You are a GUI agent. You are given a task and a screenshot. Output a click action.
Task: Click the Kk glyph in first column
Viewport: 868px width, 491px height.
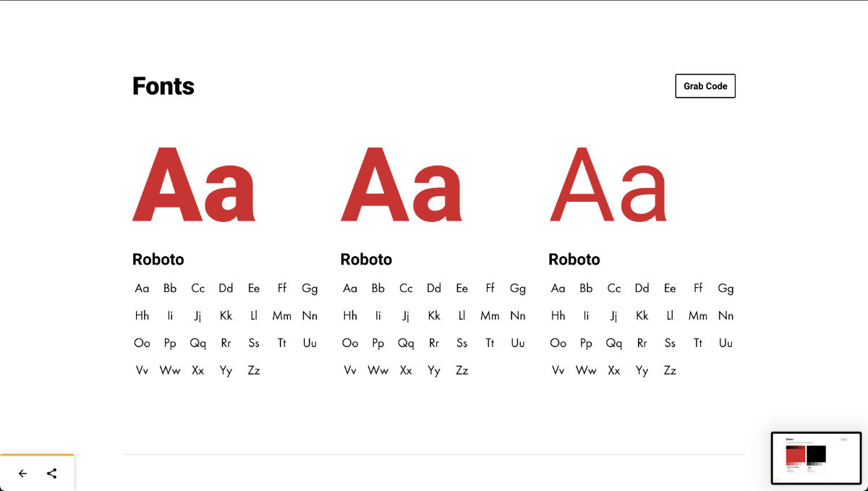tap(226, 316)
